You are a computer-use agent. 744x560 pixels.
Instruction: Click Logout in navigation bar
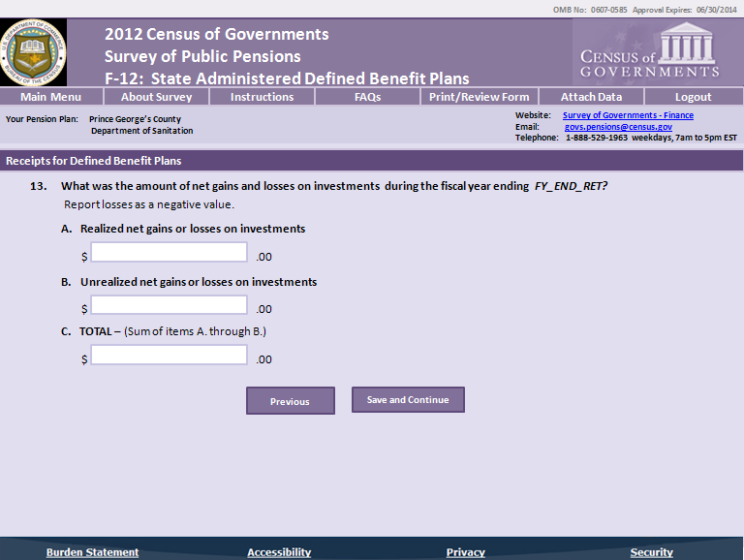693,97
